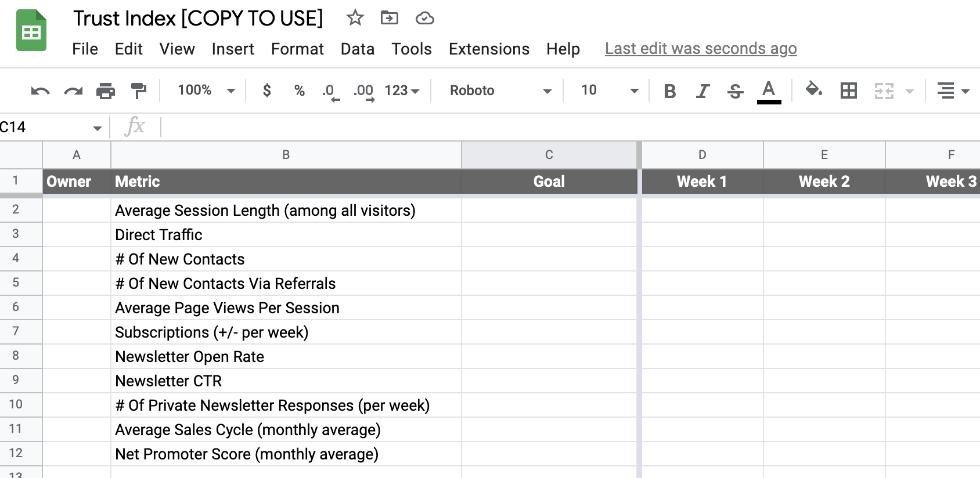980x478 pixels.
Task: Apply currency format with dollar sign
Action: 266,90
